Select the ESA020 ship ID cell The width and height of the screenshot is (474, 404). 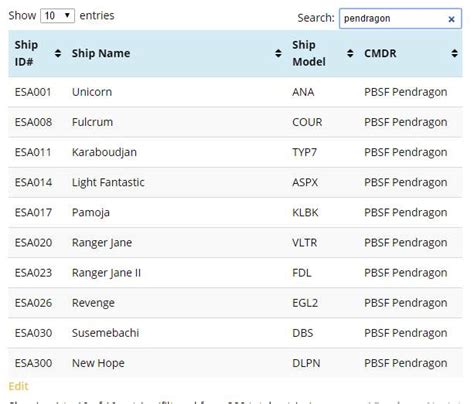point(33,243)
